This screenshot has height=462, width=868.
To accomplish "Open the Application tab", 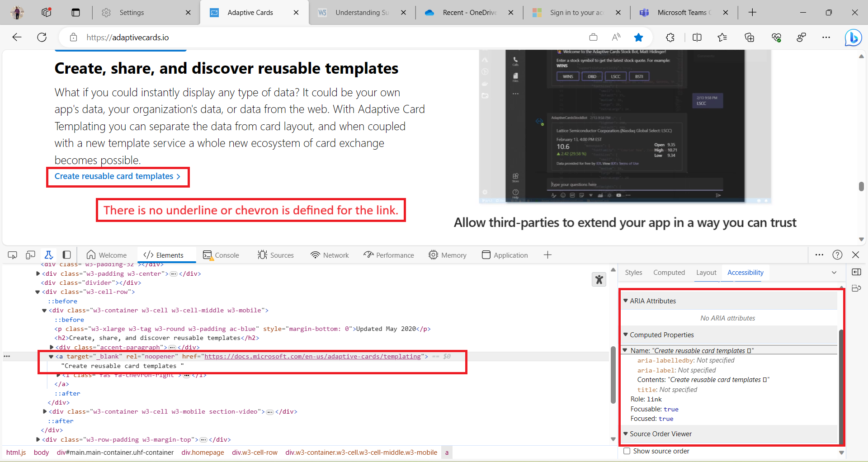I will tap(505, 255).
